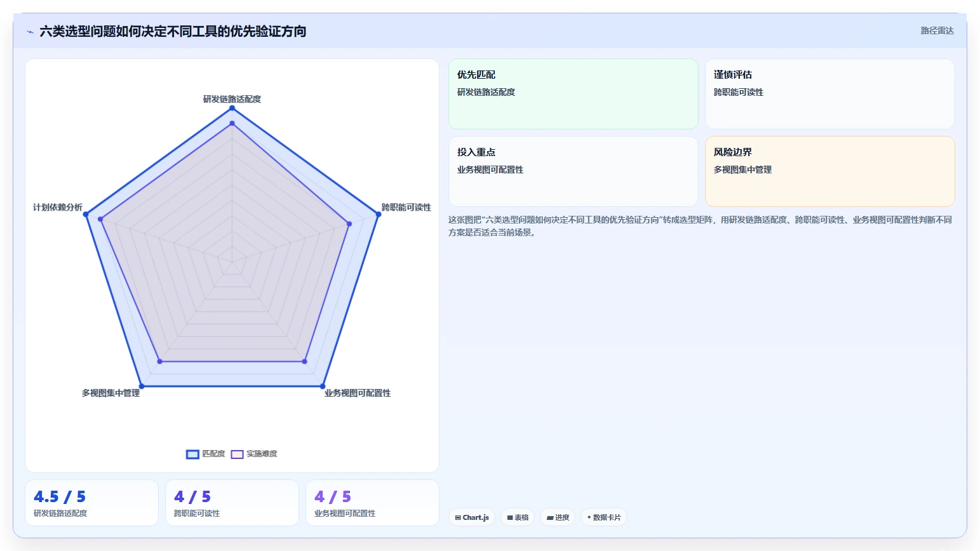Click the inner purple point on 研发链路适配度 axis
Viewport: 980px width, 551px height.
click(232, 123)
